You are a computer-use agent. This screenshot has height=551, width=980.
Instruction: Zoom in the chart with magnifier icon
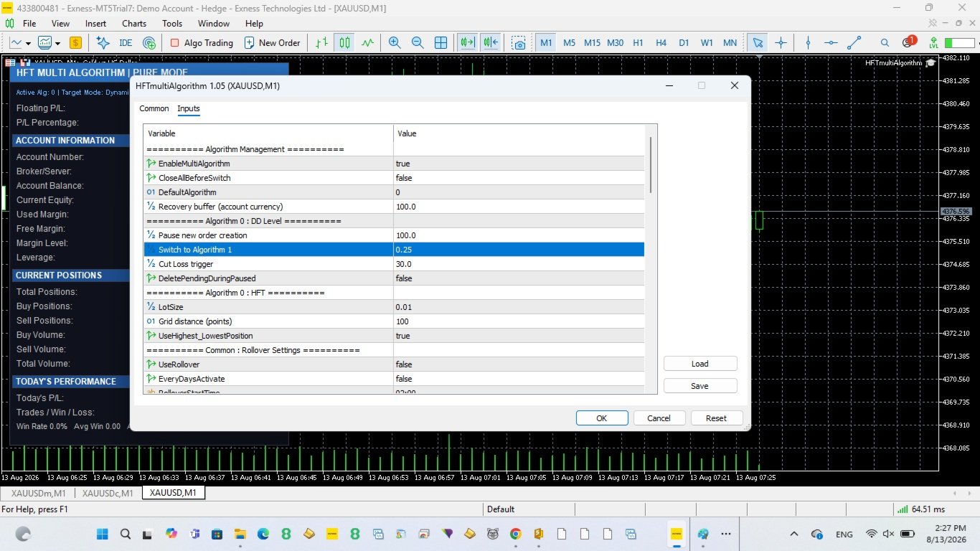coord(395,42)
